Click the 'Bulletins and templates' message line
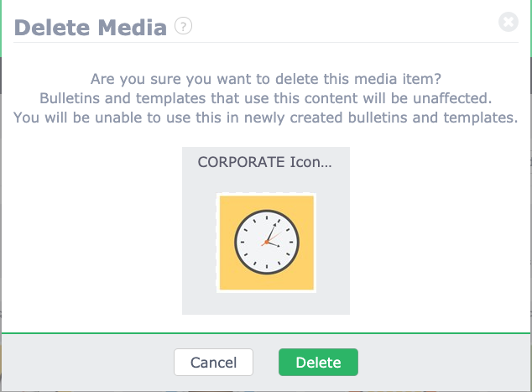This screenshot has height=392, width=532. tap(266, 98)
